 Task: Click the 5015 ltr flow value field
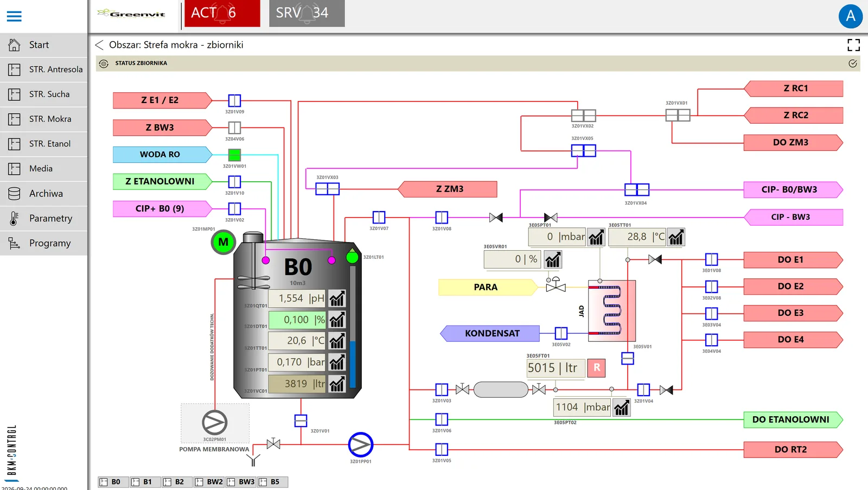pos(556,368)
